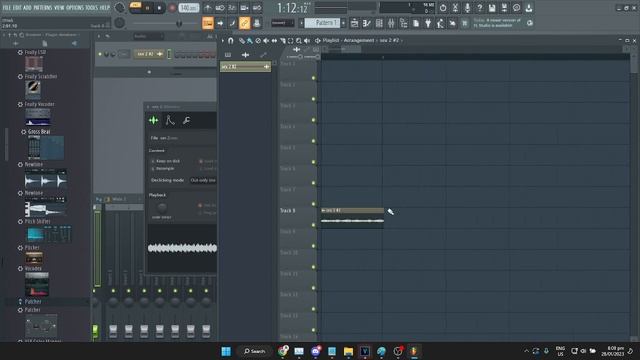
Task: Open the Arrangement breadcrumb dropdown in playlist title
Action: pyautogui.click(x=359, y=40)
